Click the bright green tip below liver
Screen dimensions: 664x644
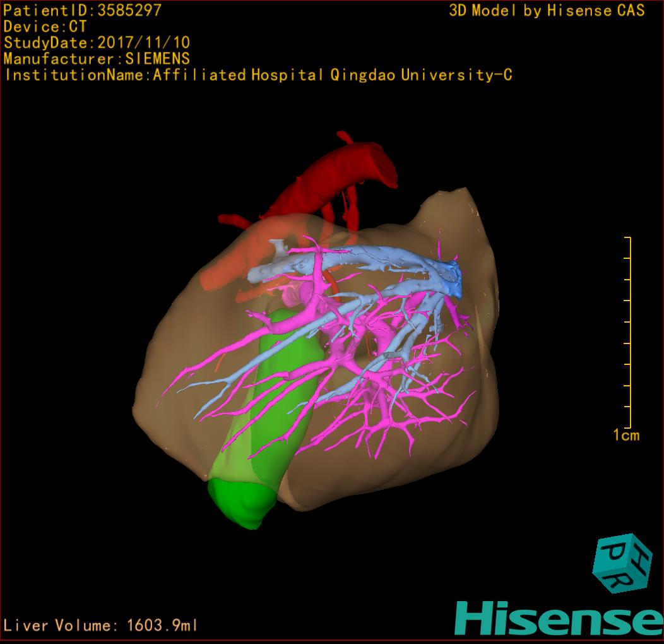pos(243,502)
